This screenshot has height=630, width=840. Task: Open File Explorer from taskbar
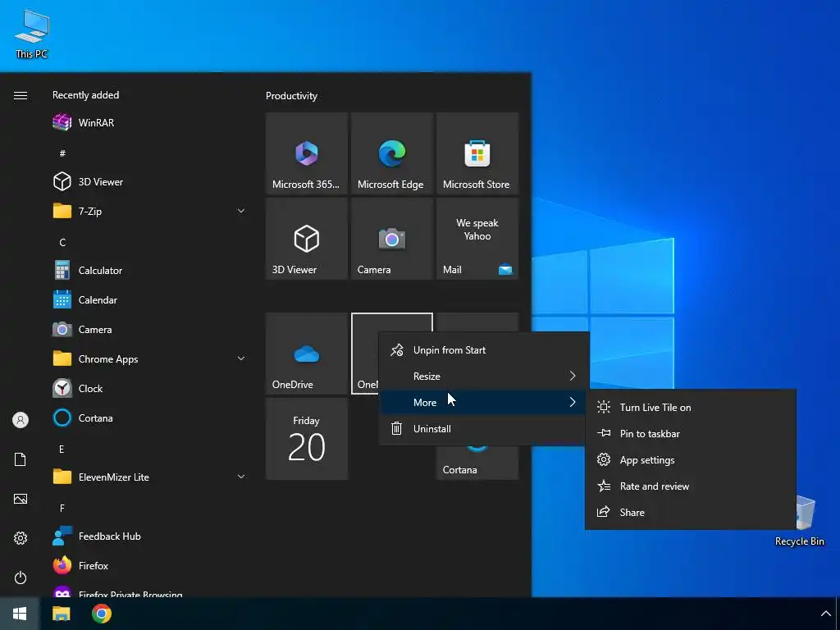[61, 614]
